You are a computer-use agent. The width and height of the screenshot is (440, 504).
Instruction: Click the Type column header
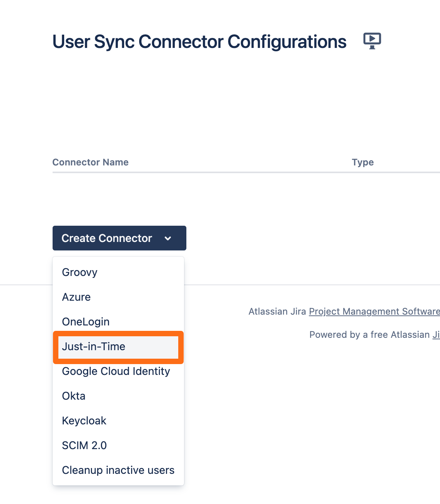(x=363, y=162)
